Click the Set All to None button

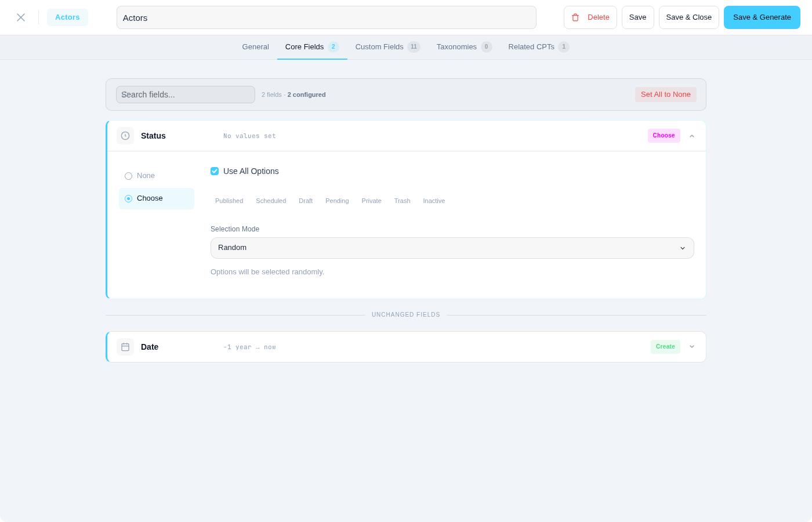[665, 95]
